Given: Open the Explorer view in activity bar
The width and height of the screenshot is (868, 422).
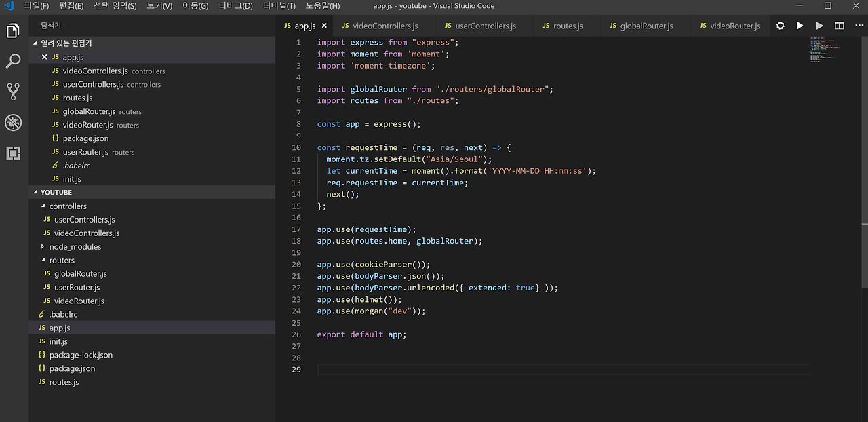Looking at the screenshot, I should click(13, 31).
